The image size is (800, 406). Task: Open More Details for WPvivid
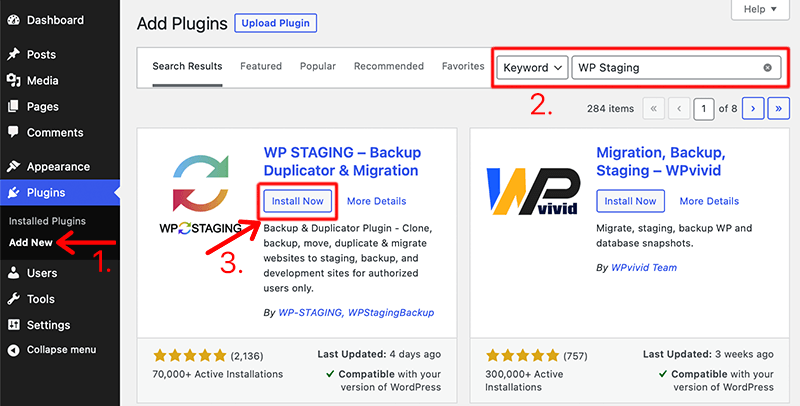pyautogui.click(x=709, y=201)
